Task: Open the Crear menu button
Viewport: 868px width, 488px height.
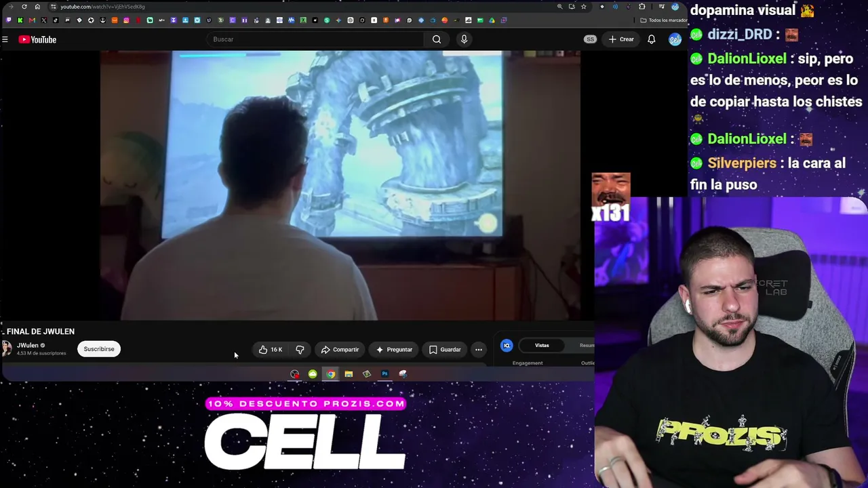Action: click(621, 39)
